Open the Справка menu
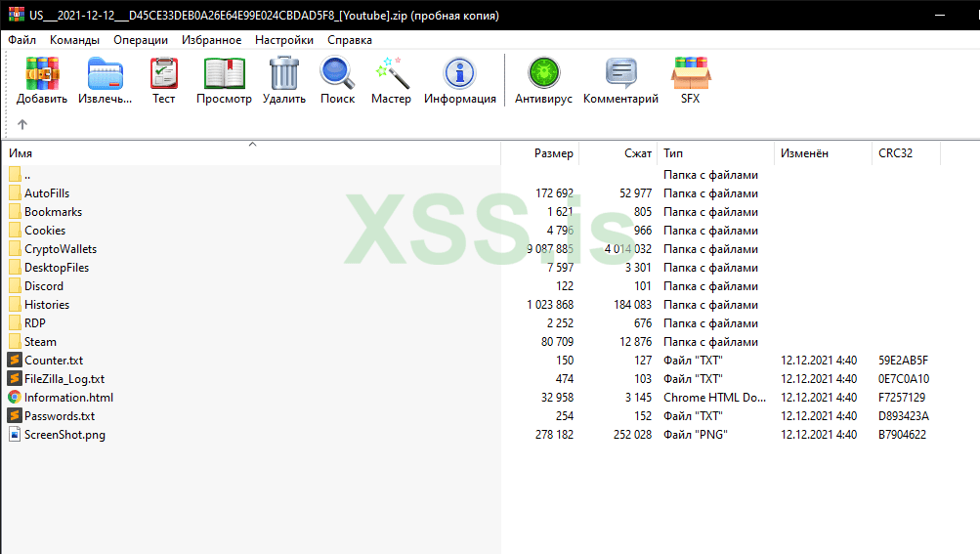This screenshot has height=554, width=980. coord(350,40)
